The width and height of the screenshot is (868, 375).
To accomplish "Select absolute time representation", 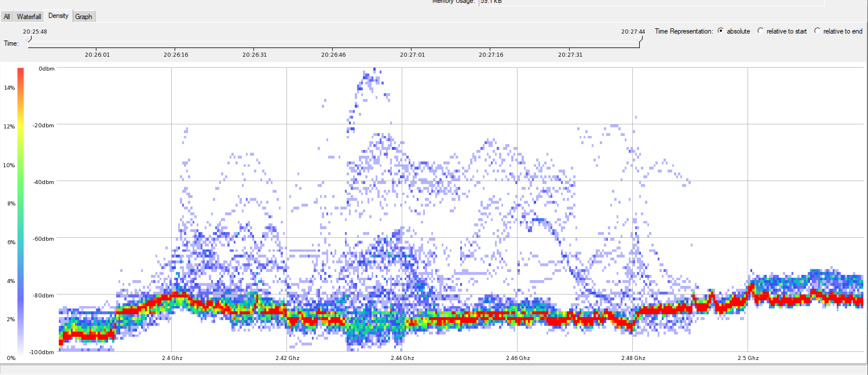I will tap(721, 31).
